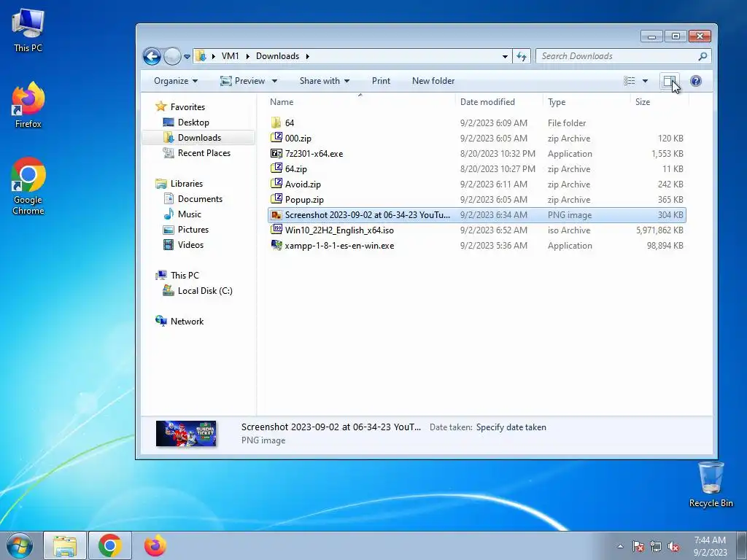Image resolution: width=747 pixels, height=560 pixels.
Task: Select Network in navigation pane
Action: 187,322
